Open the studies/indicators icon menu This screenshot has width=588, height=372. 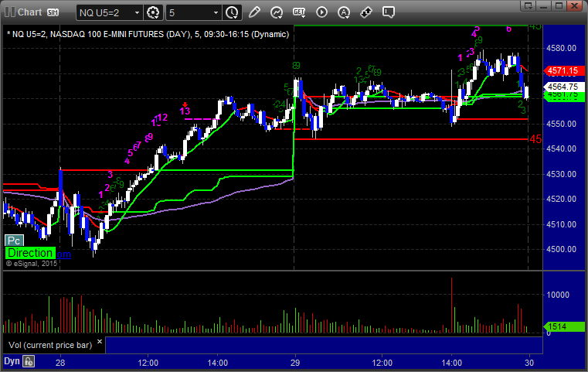pos(277,12)
